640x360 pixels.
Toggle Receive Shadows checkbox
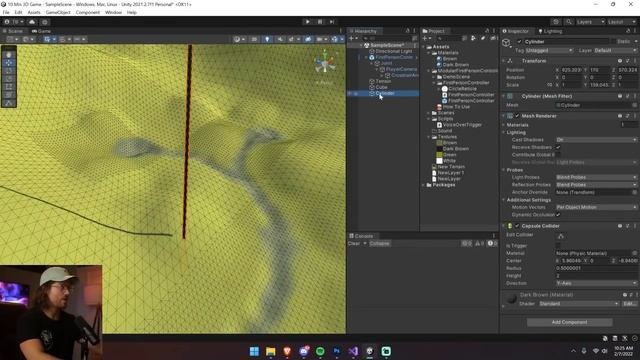coord(558,147)
